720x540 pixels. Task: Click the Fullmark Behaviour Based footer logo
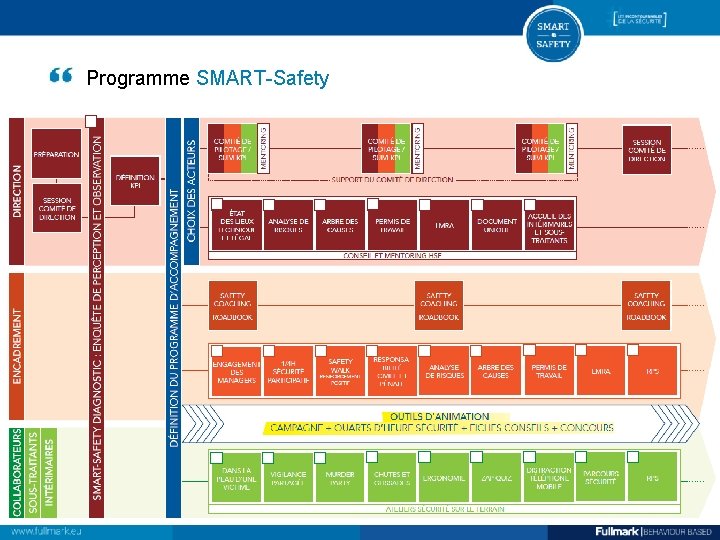(653, 532)
